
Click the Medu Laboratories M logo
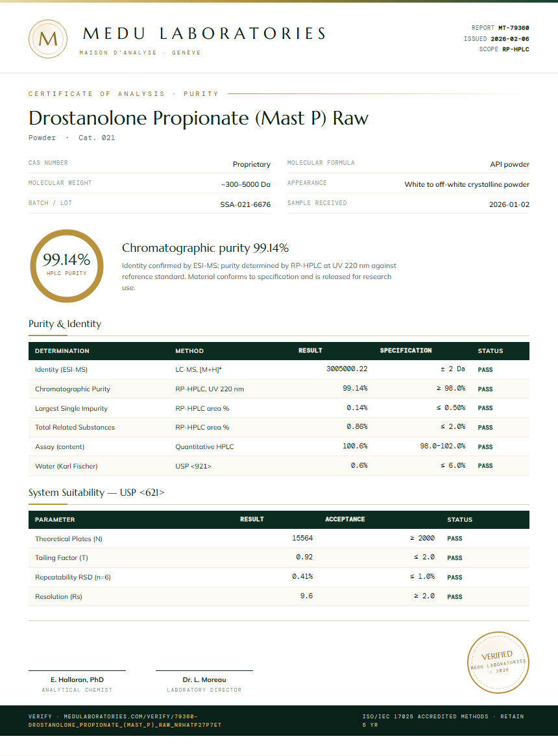48,39
